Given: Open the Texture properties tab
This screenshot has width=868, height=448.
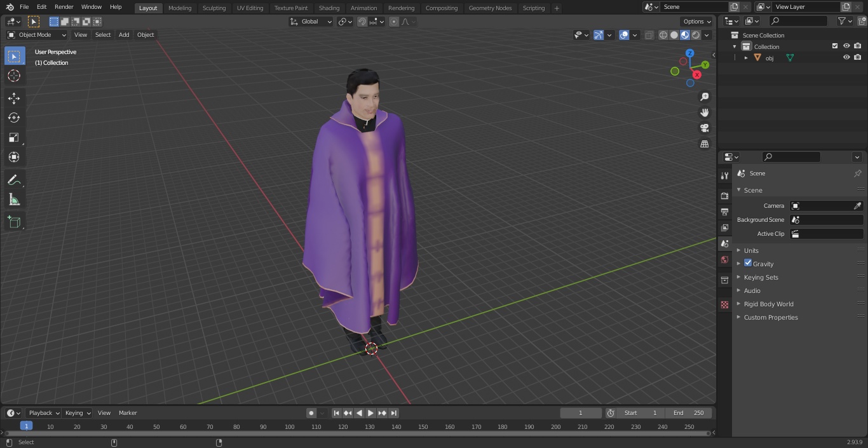Looking at the screenshot, I should [x=724, y=304].
